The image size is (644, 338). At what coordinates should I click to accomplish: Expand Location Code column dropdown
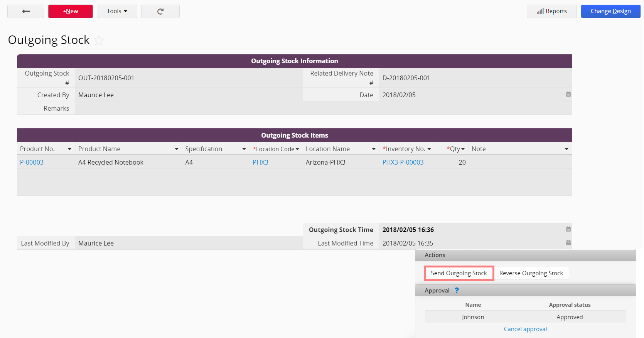click(297, 149)
